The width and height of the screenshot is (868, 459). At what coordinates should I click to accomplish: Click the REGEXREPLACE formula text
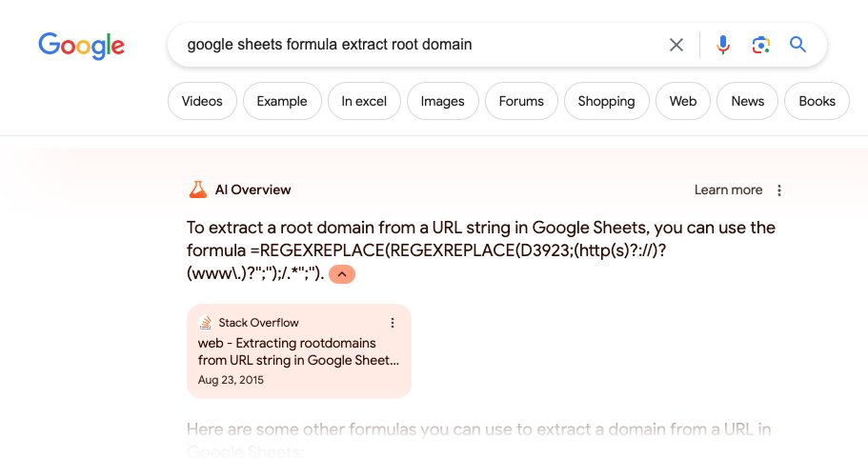(x=426, y=262)
